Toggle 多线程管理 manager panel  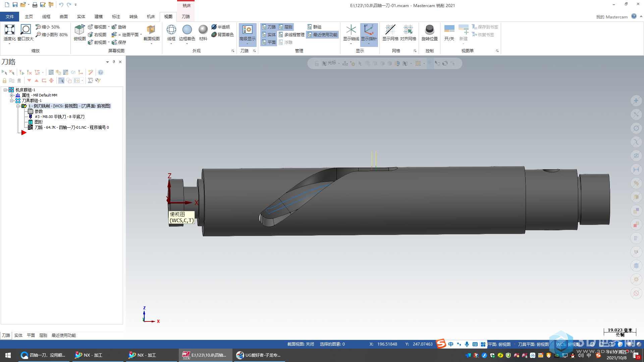[291, 35]
